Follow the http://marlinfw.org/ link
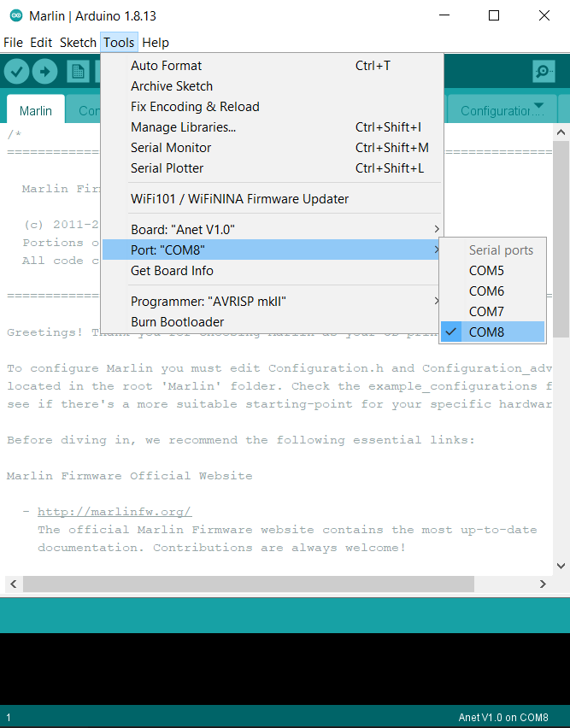 115,512
